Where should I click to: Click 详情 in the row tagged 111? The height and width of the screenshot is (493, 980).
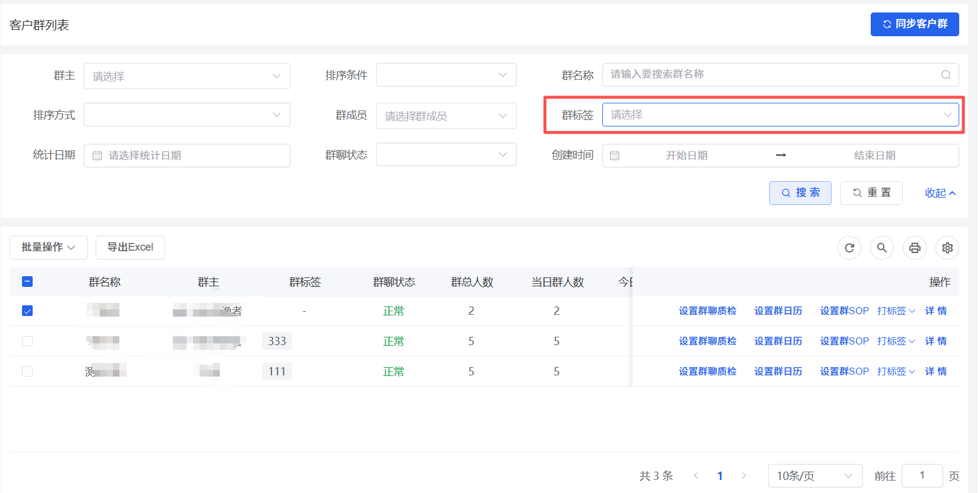[x=936, y=371]
